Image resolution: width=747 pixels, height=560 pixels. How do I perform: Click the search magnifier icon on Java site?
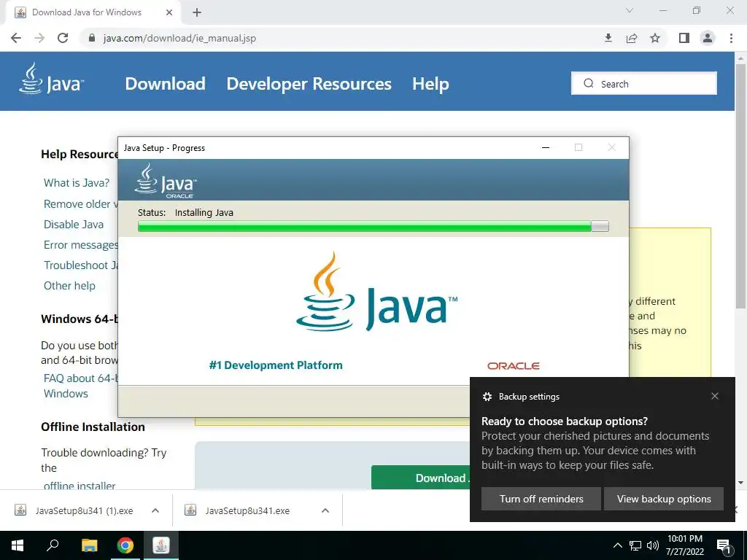[x=589, y=83]
